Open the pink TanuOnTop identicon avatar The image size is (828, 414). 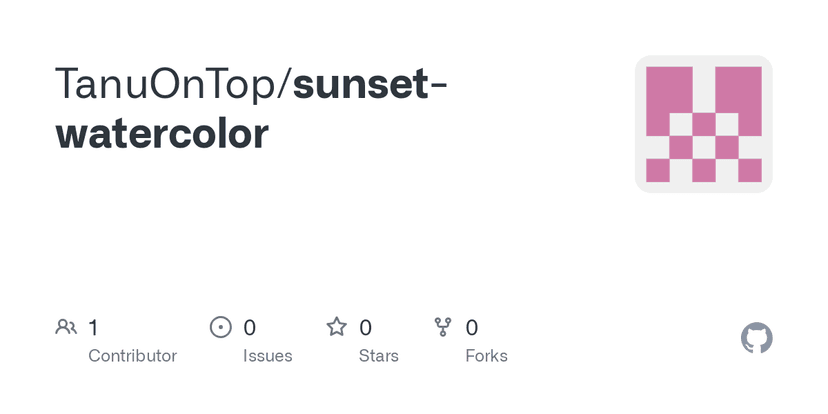703,124
